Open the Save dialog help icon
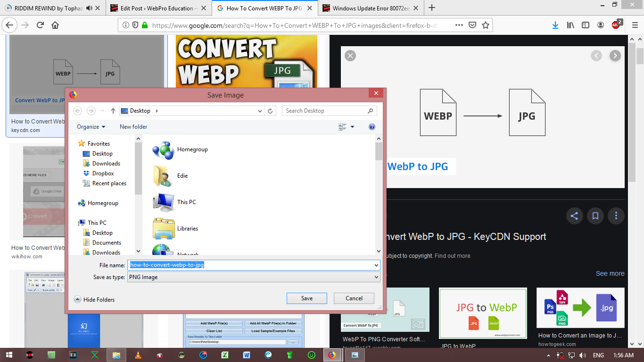The height and width of the screenshot is (362, 644). (372, 127)
